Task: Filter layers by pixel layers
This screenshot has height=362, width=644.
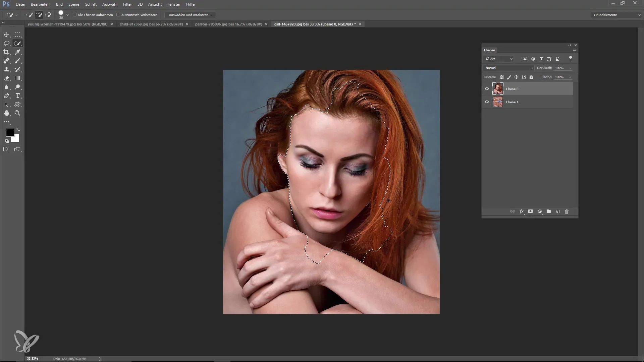Action: tap(525, 59)
